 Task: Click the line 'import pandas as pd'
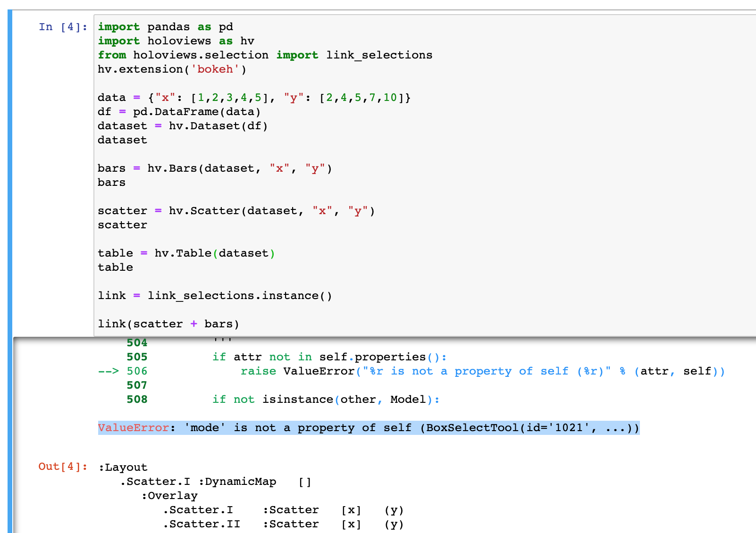coord(166,27)
